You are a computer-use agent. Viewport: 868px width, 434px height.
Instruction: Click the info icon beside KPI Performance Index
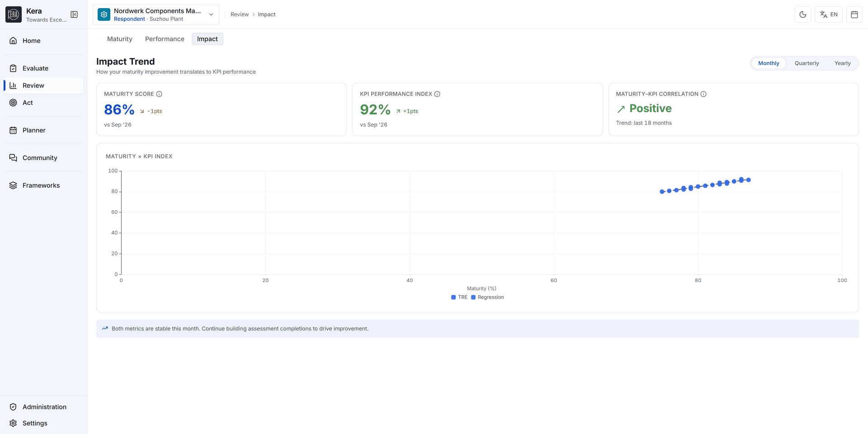coord(437,94)
